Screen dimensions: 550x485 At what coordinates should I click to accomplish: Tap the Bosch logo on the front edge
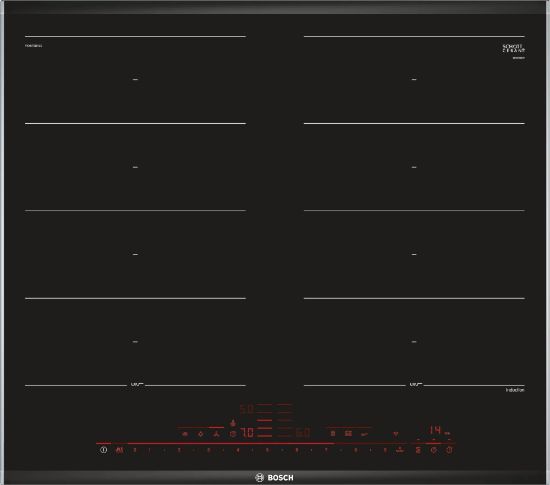pyautogui.click(x=274, y=477)
